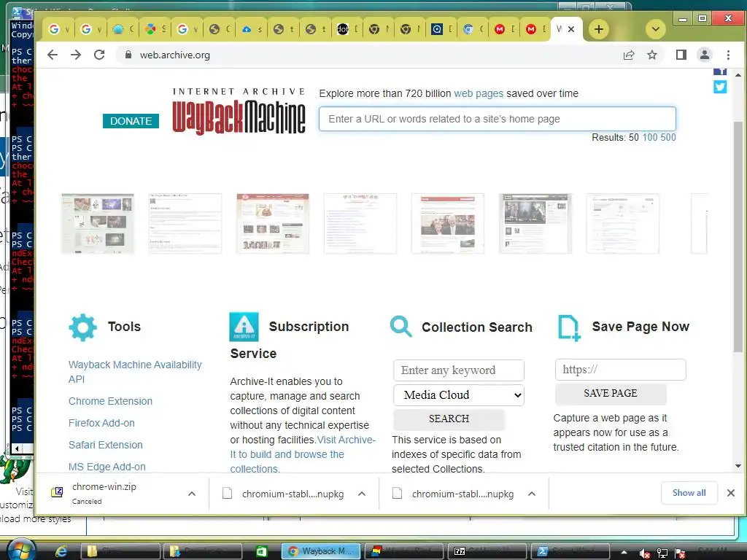Switch to the teal globe icon tab
Screen dimensions: 747x560
(x=123, y=29)
